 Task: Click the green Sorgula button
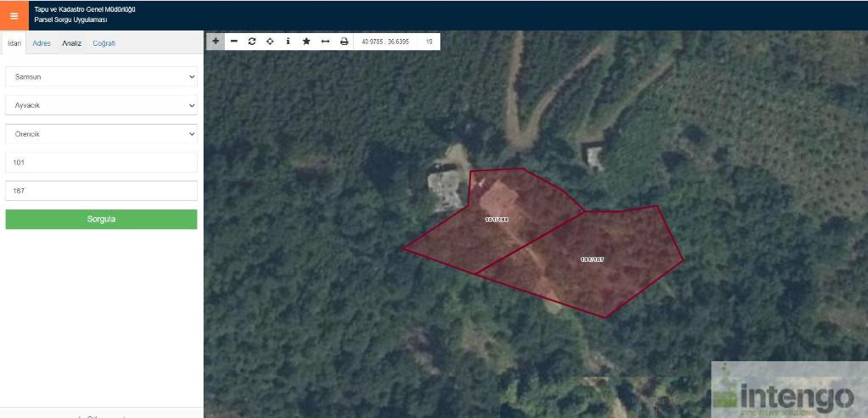click(101, 219)
